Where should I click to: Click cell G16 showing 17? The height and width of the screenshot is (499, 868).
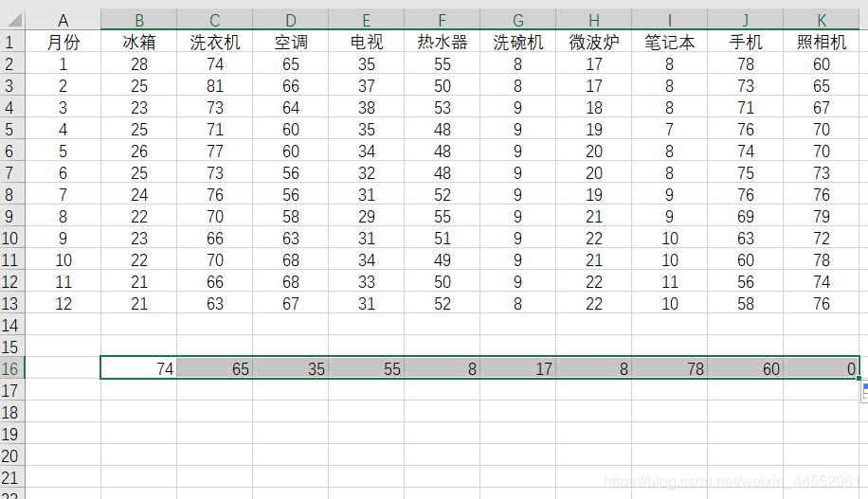click(x=518, y=369)
